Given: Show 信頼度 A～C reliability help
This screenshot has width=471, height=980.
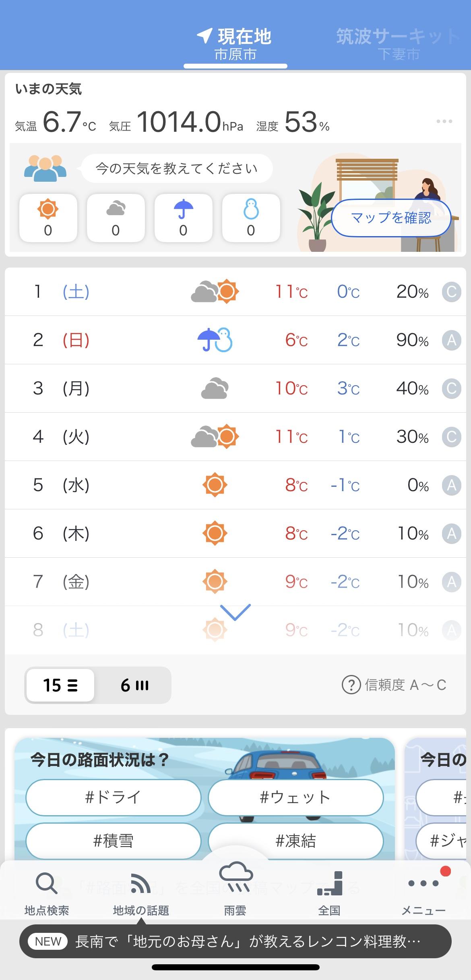Looking at the screenshot, I should tap(394, 685).
